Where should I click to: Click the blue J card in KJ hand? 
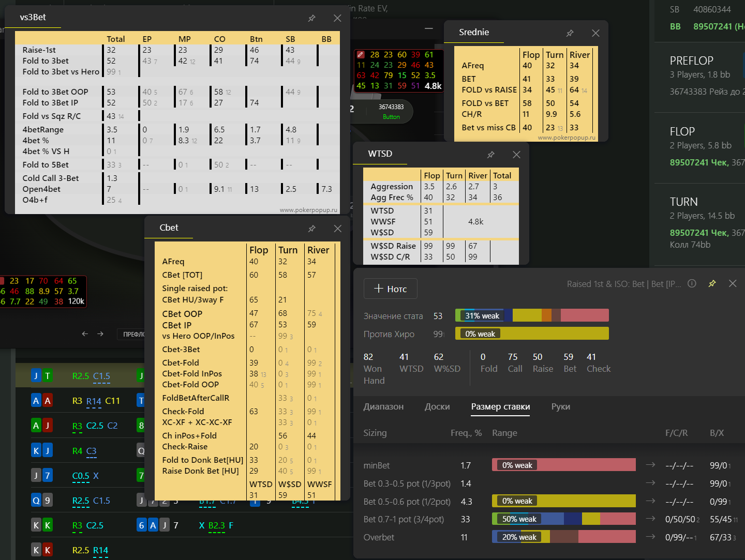47,450
